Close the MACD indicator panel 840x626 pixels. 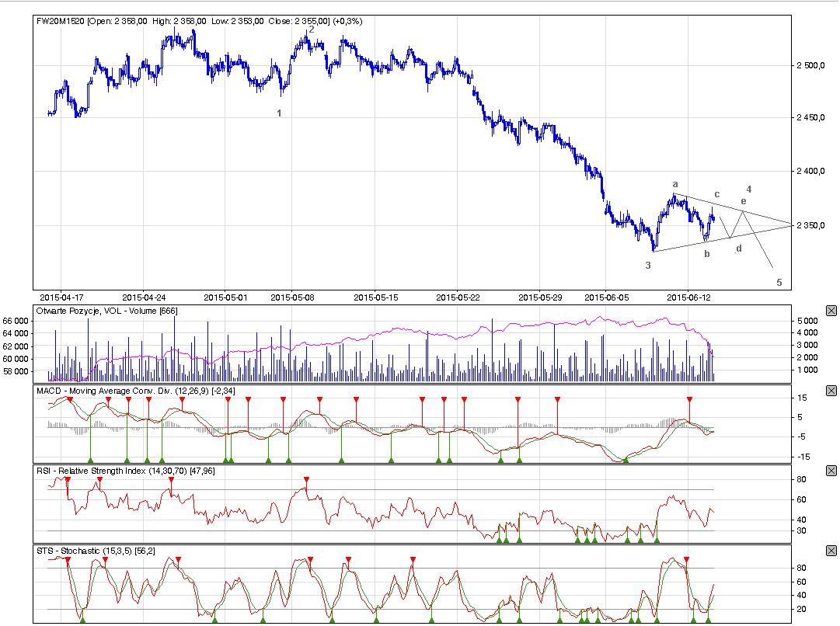(831, 391)
